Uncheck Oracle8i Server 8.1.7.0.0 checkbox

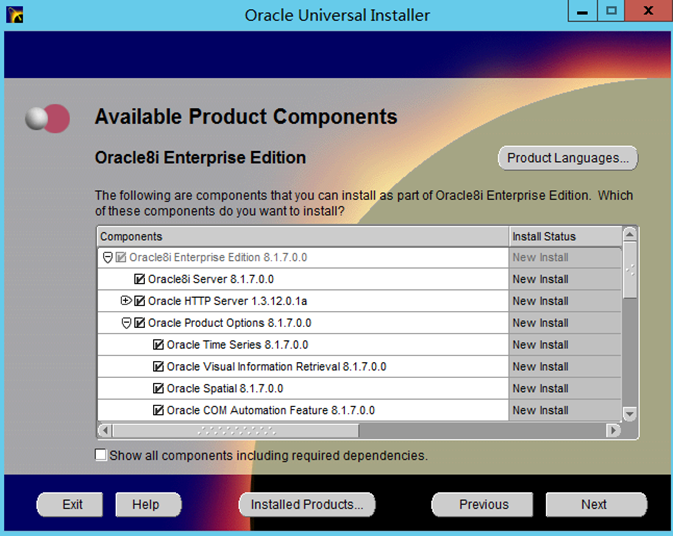point(139,279)
